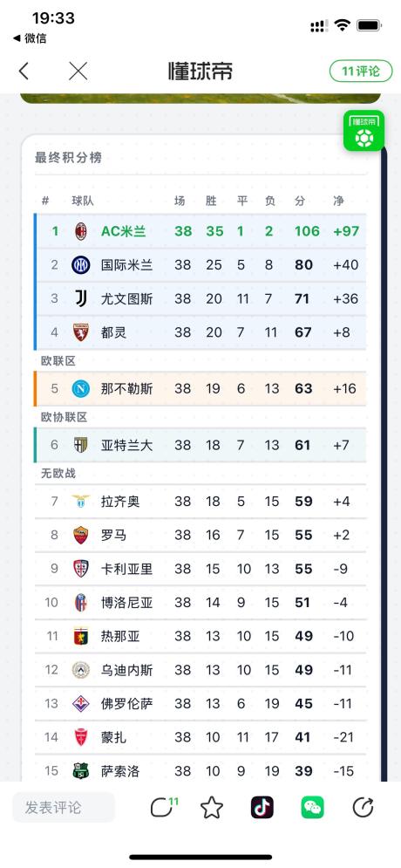Image resolution: width=401 pixels, height=868 pixels.
Task: Tap the share arrow icon
Action: tap(363, 808)
